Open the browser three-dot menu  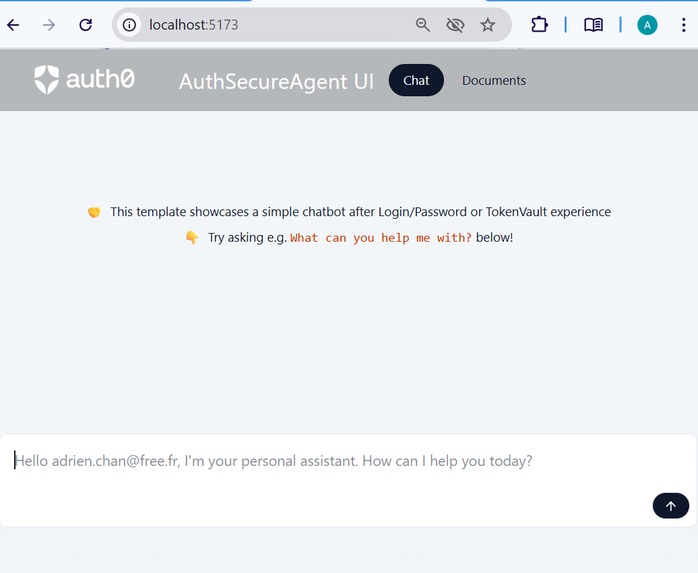pos(683,25)
